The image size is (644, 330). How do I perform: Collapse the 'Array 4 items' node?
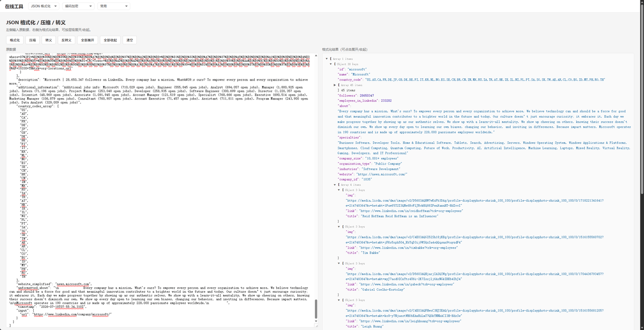(x=335, y=185)
